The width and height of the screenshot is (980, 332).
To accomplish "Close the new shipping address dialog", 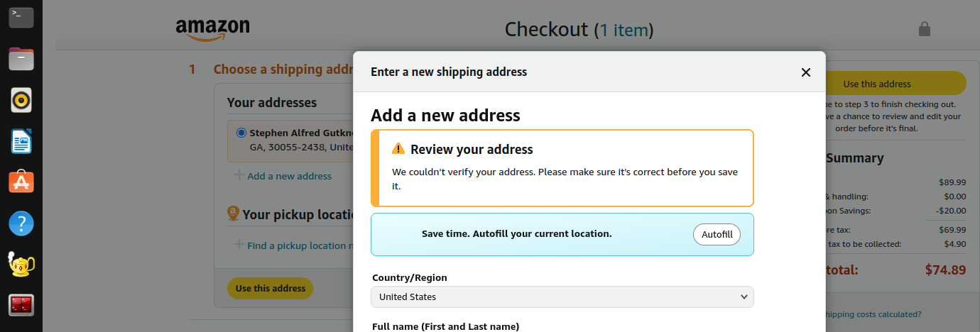I will click(x=805, y=72).
